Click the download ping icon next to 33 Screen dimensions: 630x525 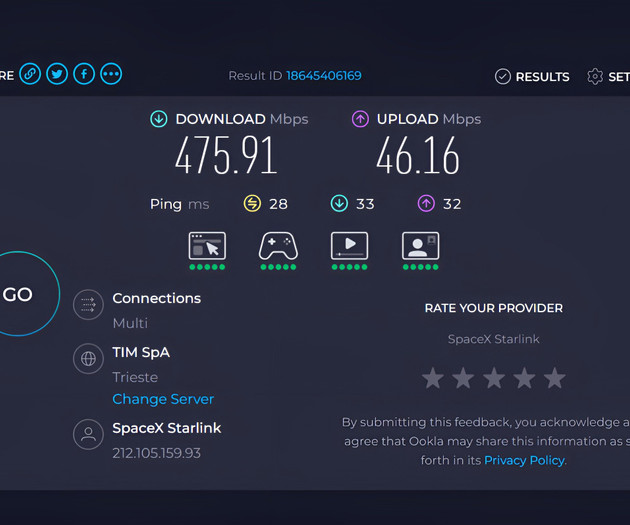pos(339,203)
